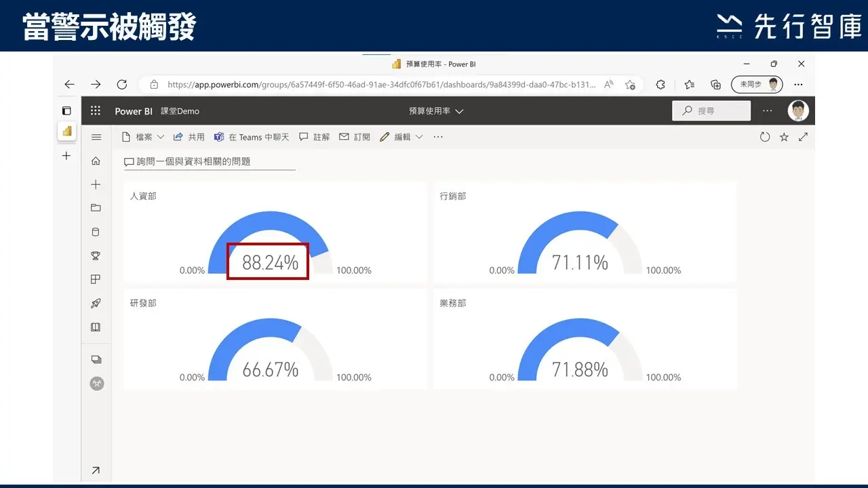Refresh dashboard tiles with circular arrow icon
Image resolution: width=868 pixels, height=488 pixels.
tap(765, 137)
